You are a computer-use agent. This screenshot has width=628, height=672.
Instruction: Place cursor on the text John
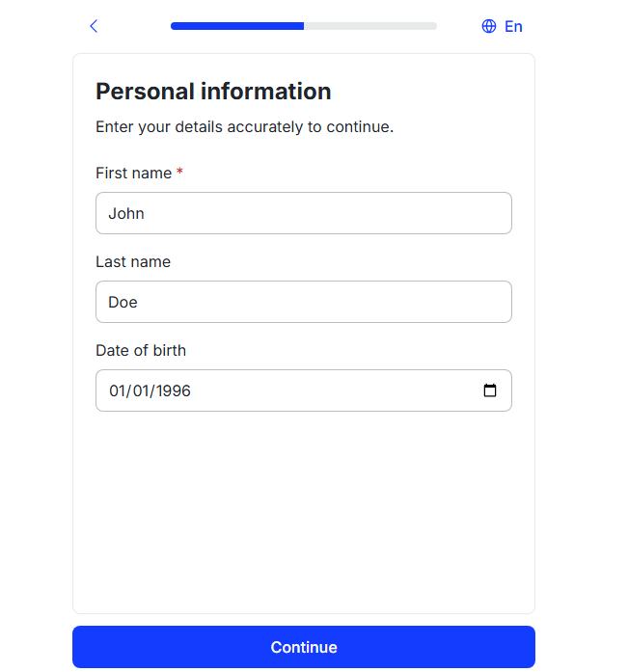point(126,214)
